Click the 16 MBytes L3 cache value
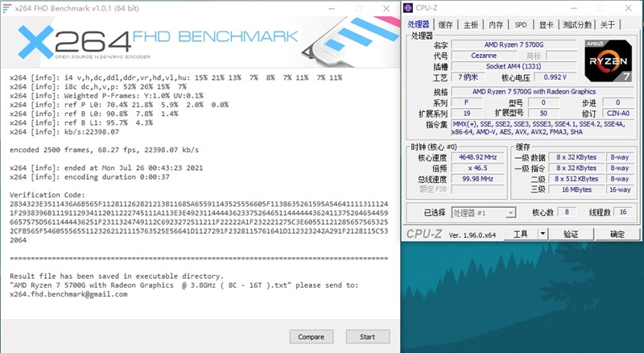Image resolution: width=644 pixels, height=353 pixels. (x=576, y=189)
